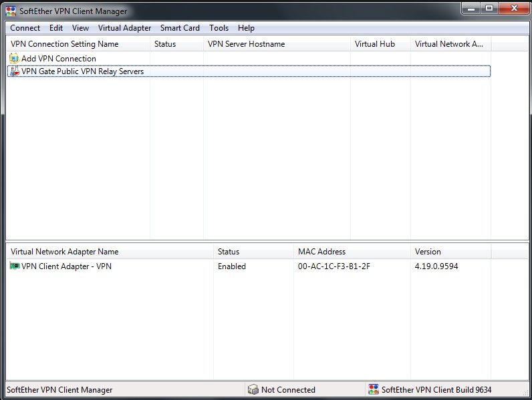Click SoftEther VPN Client Build 9634 text
The image size is (532, 400).
coord(436,390)
